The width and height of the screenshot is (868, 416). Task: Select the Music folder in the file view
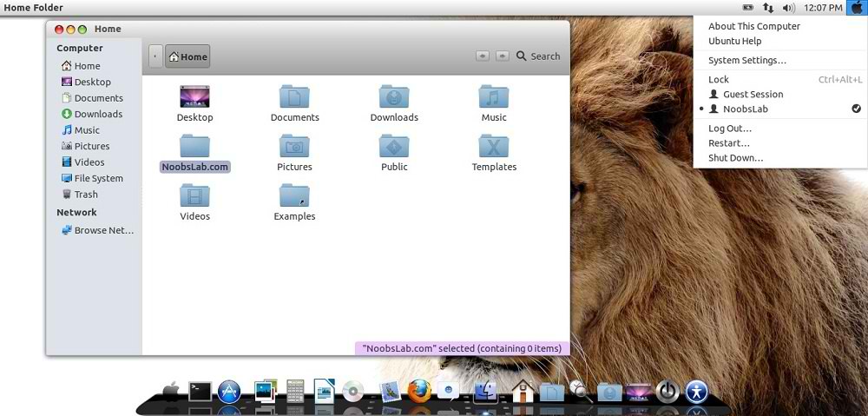coord(494,104)
